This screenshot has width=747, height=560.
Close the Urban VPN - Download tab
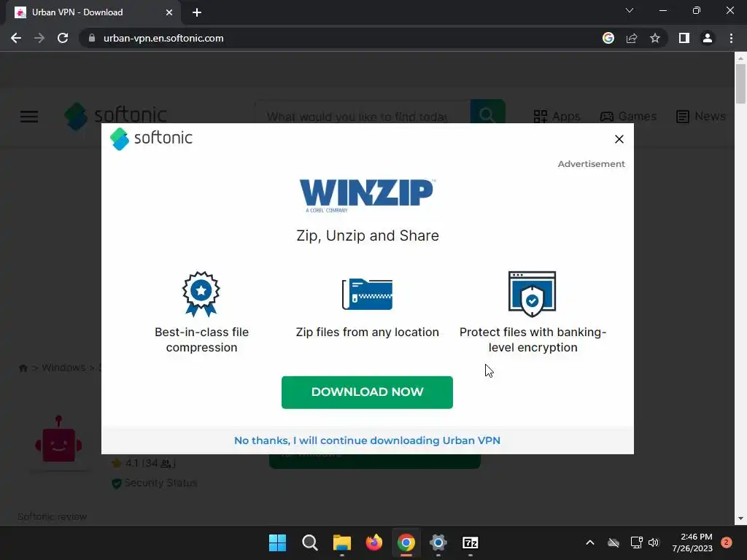[x=169, y=12]
